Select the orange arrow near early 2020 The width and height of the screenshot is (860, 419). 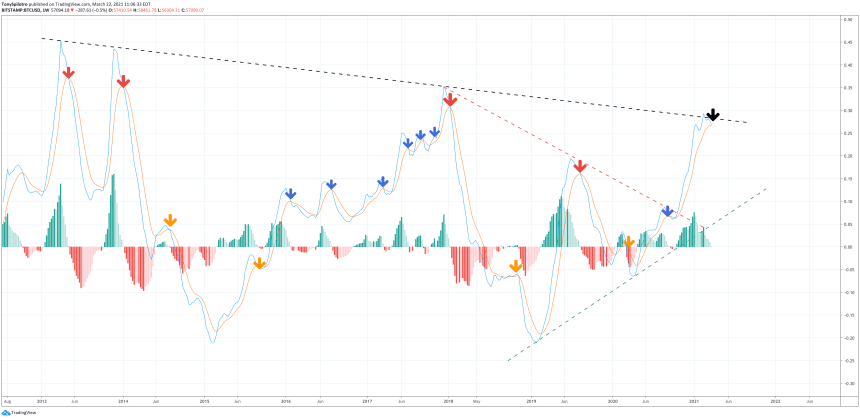click(629, 242)
